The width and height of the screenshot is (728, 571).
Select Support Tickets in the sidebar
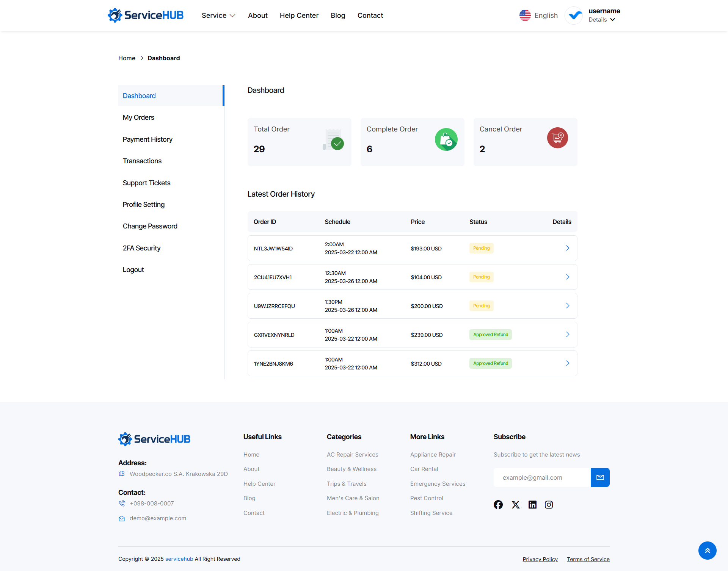[147, 183]
